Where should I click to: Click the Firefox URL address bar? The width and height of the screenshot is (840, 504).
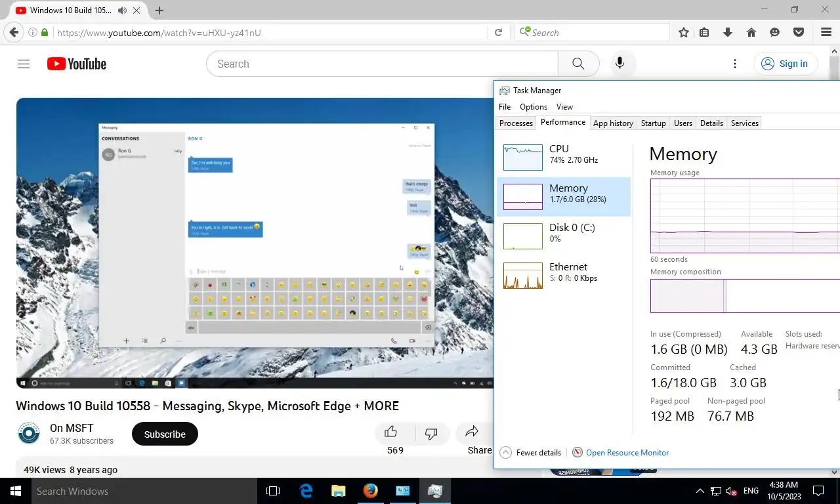(269, 32)
